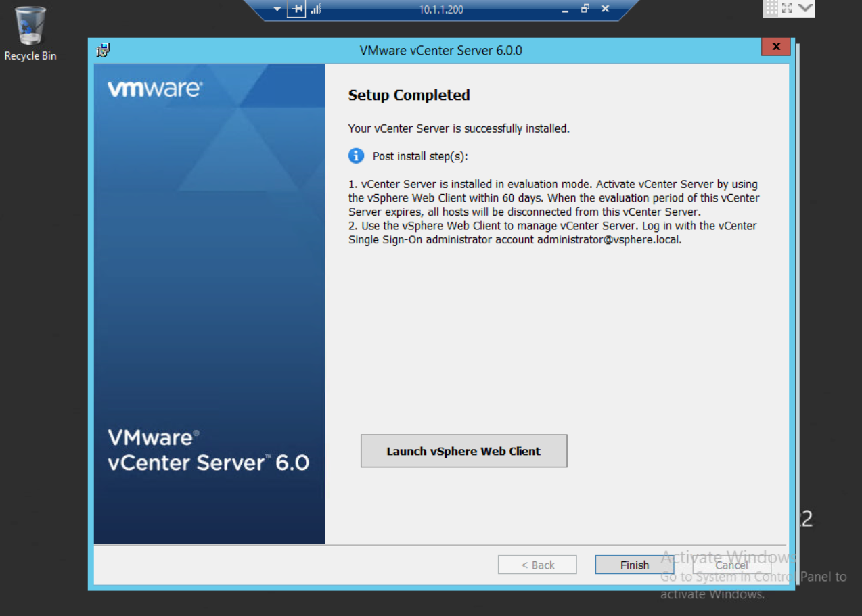Toggle the connection bar pin icon
Screen dimensions: 862x616
click(x=296, y=9)
